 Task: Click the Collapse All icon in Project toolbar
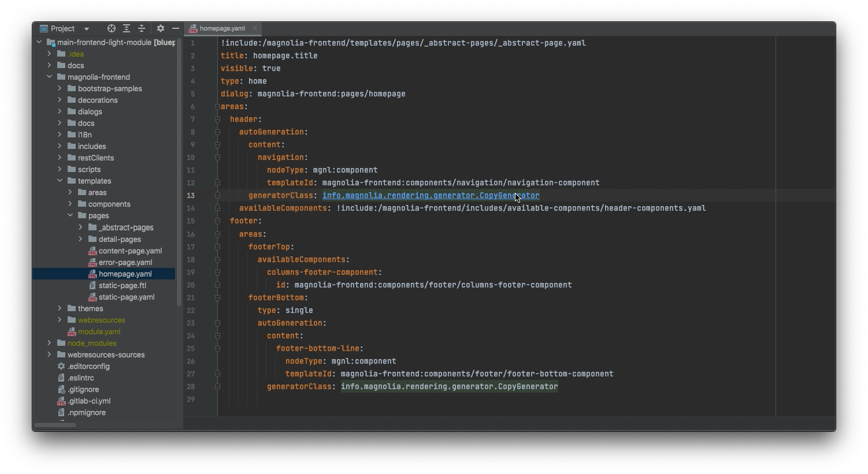141,28
